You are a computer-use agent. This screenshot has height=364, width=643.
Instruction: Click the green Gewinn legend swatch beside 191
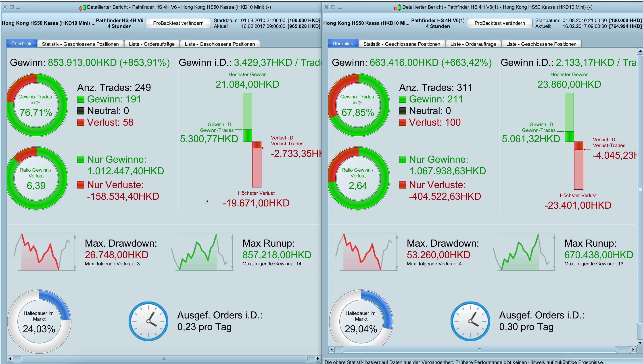81,99
